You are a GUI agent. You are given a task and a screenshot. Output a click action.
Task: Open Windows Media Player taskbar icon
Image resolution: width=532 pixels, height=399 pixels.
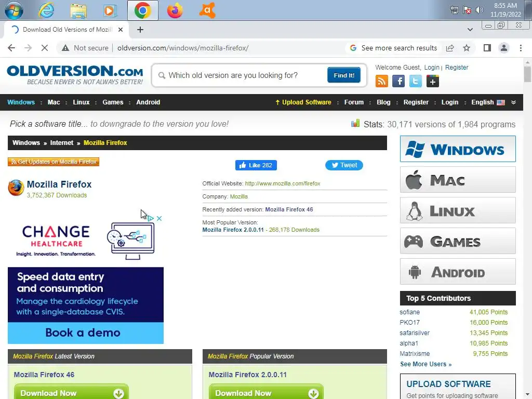[x=110, y=10]
